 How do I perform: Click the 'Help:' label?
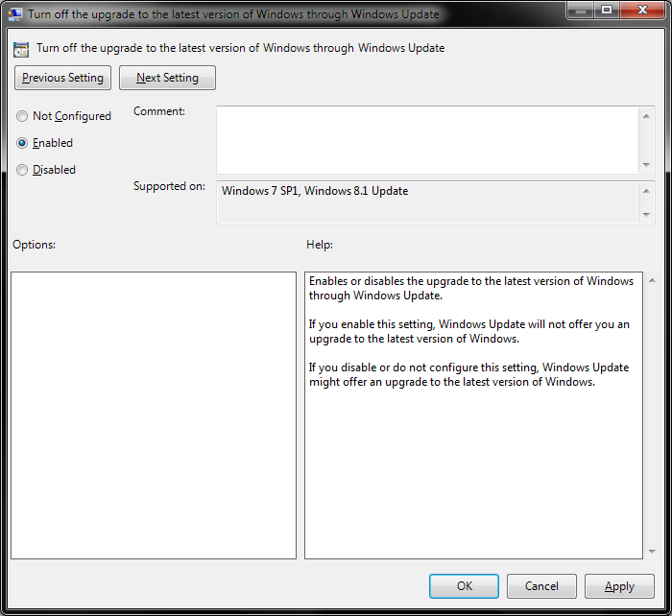click(x=320, y=245)
